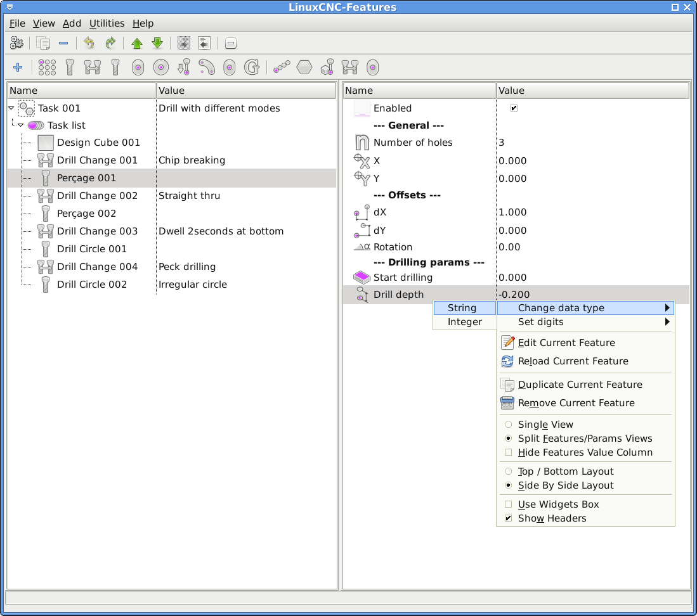This screenshot has width=697, height=616.
Task: Collapse the Task 001 tree node
Action: [11, 108]
